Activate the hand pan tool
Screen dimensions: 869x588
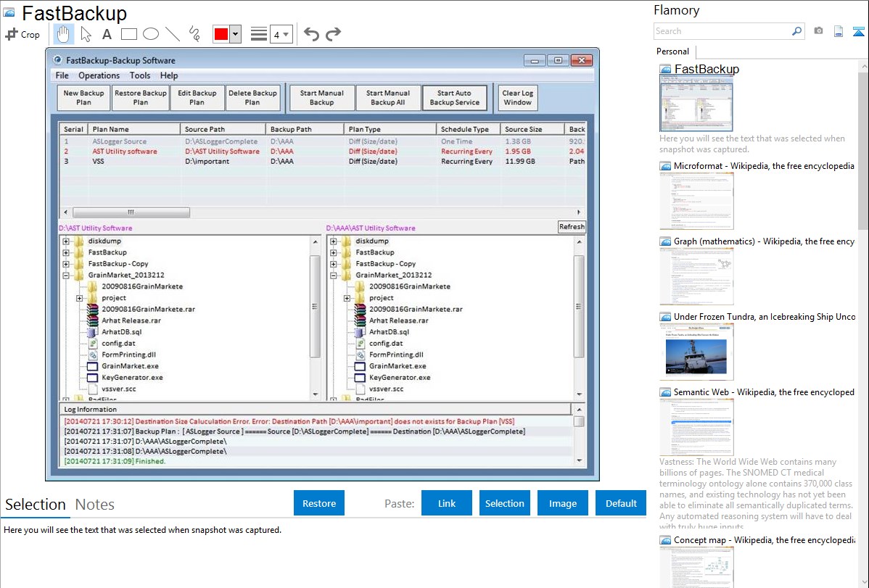click(x=63, y=34)
